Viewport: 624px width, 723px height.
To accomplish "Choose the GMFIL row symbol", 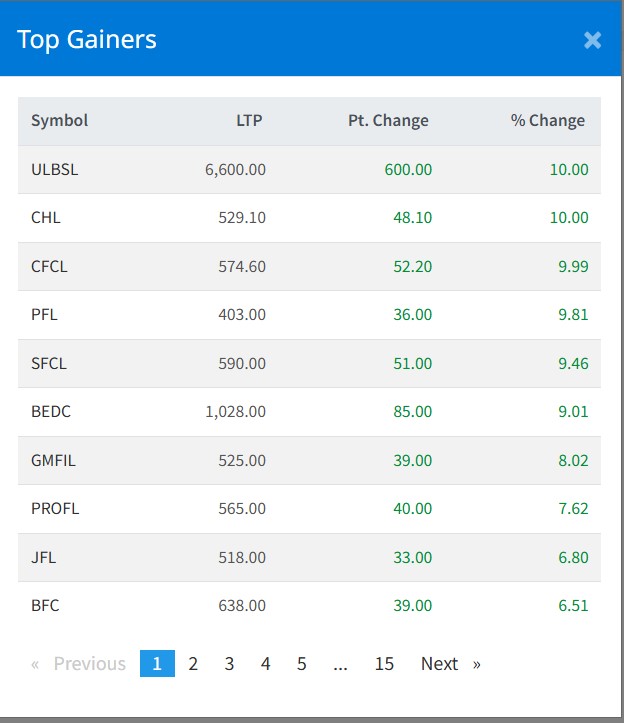I will click(x=52, y=460).
